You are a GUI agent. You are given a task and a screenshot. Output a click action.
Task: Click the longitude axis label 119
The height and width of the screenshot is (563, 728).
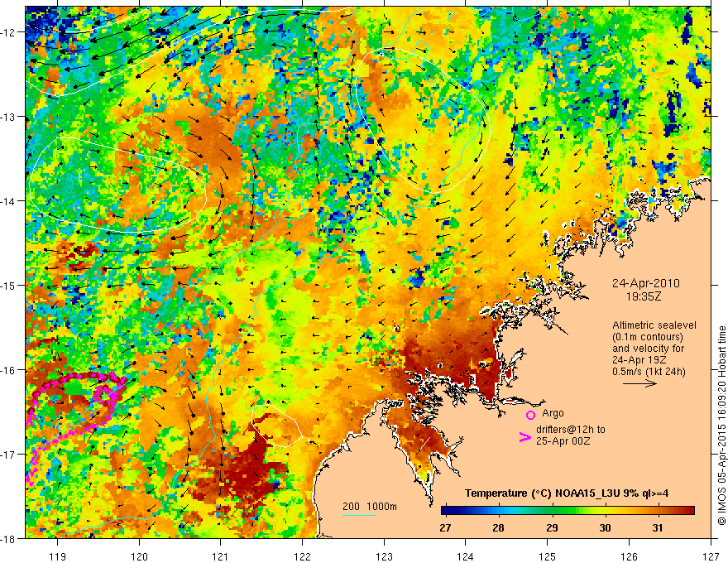coord(58,556)
